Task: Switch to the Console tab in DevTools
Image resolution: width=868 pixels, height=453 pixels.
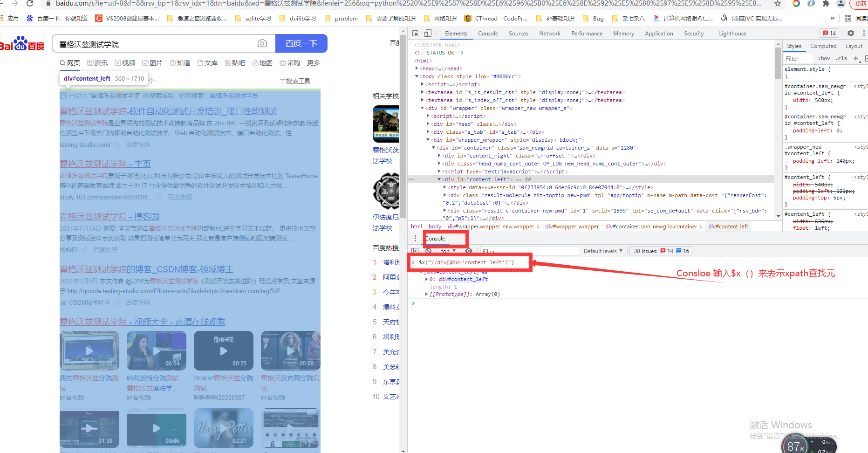Action: coord(488,34)
